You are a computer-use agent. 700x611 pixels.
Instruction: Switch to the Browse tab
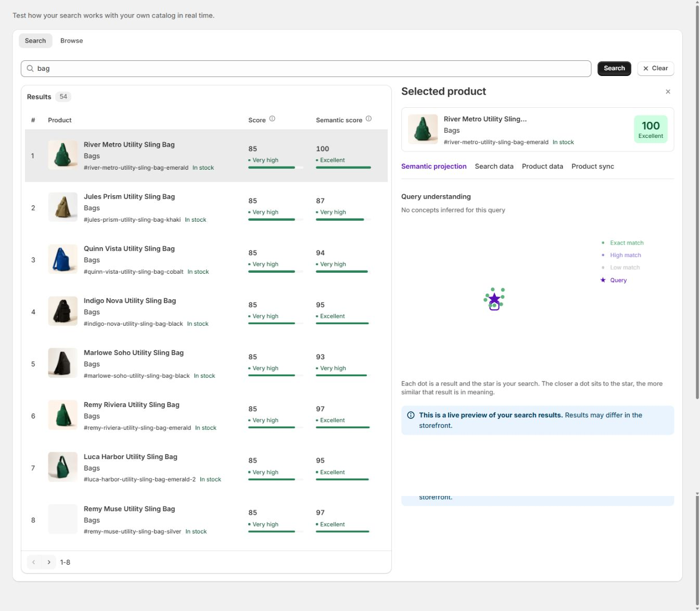(71, 41)
